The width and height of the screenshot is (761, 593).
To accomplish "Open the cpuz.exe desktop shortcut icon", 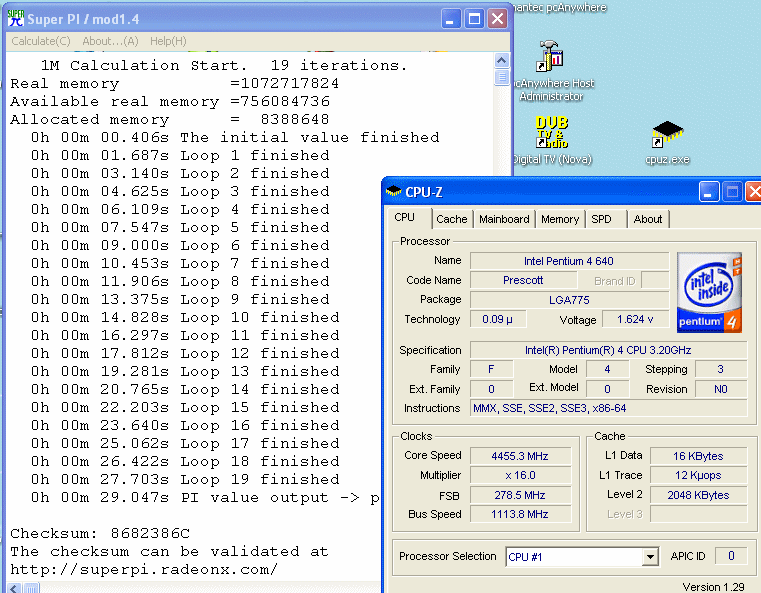I will coord(667,134).
